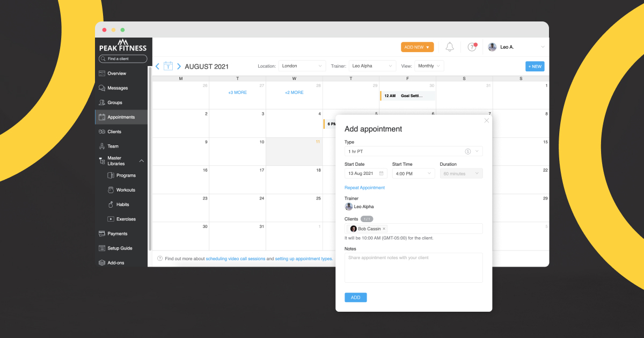This screenshot has height=338, width=644.
Task: Close the Add appointment dialog
Action: pos(486,121)
